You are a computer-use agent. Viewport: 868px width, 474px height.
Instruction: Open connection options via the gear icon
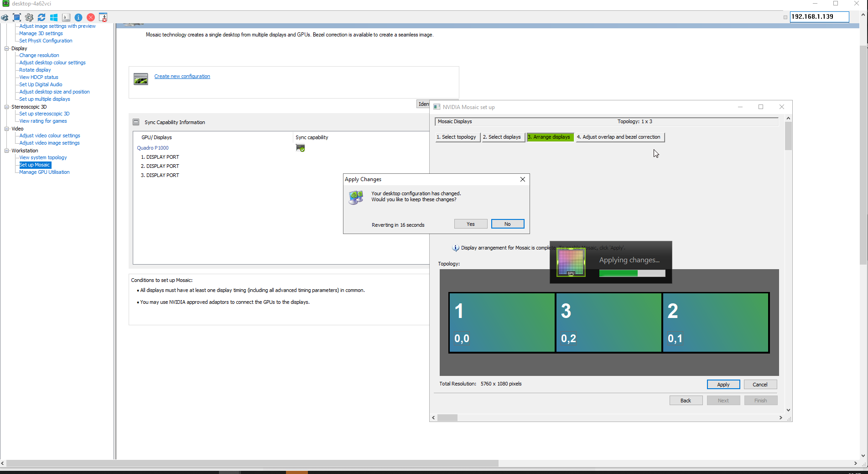29,17
